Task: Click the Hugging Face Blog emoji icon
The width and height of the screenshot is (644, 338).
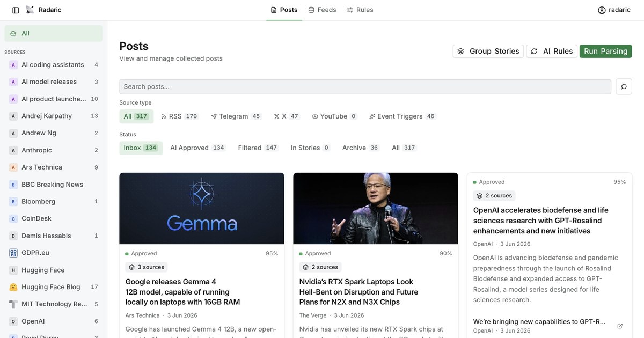Action: click(13, 287)
